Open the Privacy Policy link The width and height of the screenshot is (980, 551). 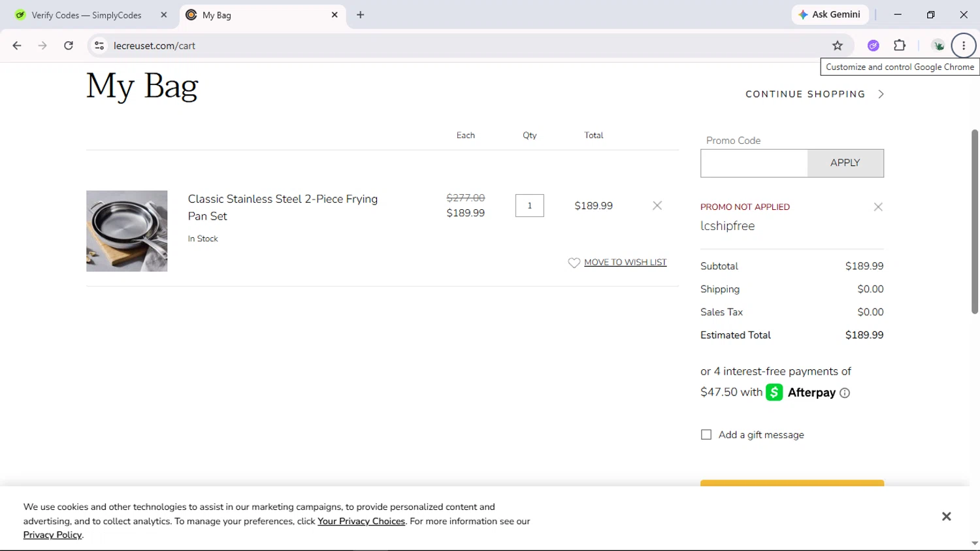[52, 535]
